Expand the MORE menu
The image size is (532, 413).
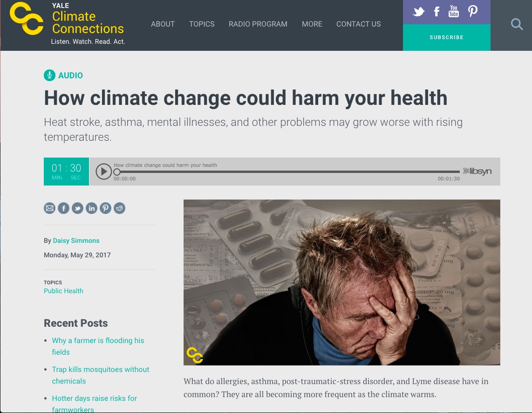312,24
